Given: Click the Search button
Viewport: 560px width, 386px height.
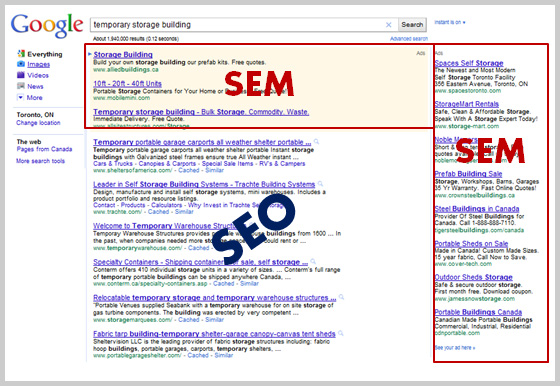Looking at the screenshot, I should (x=412, y=25).
